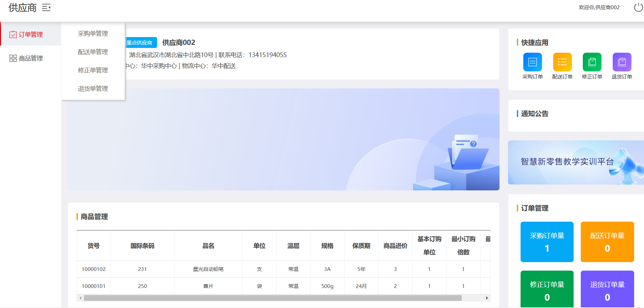The height and width of the screenshot is (308, 644).
Task: Open the purple 退货订单 quick app icon
Action: [x=622, y=62]
